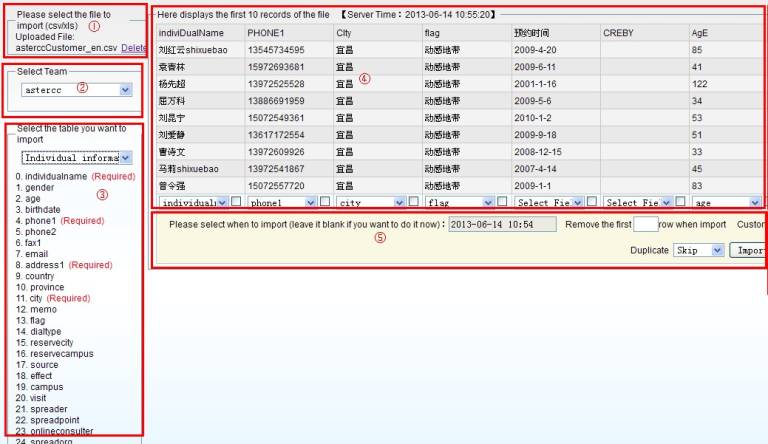Screen dimensions: 768x444
Task: Select 22. spreadpoint in the field list
Action: [x=48, y=420]
